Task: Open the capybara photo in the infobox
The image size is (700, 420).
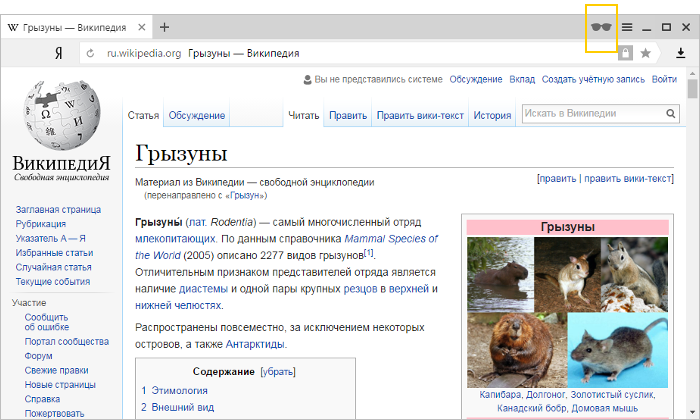Action: (x=500, y=274)
